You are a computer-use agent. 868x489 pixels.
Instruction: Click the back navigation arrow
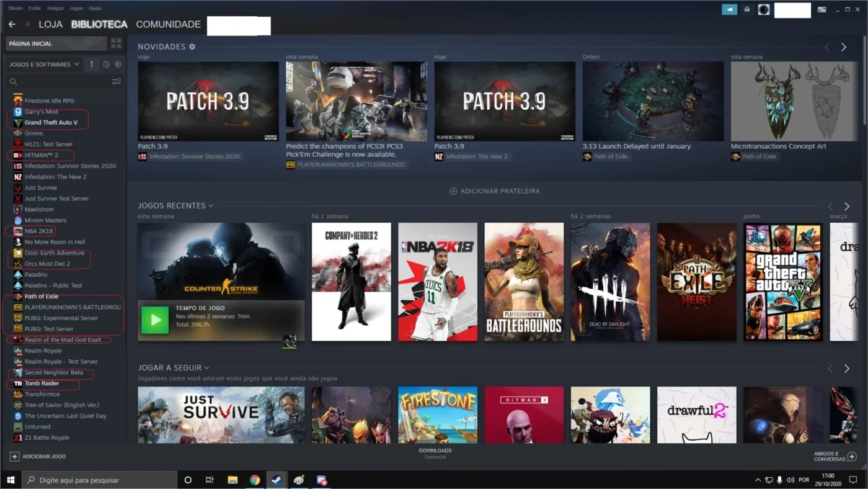tap(12, 24)
